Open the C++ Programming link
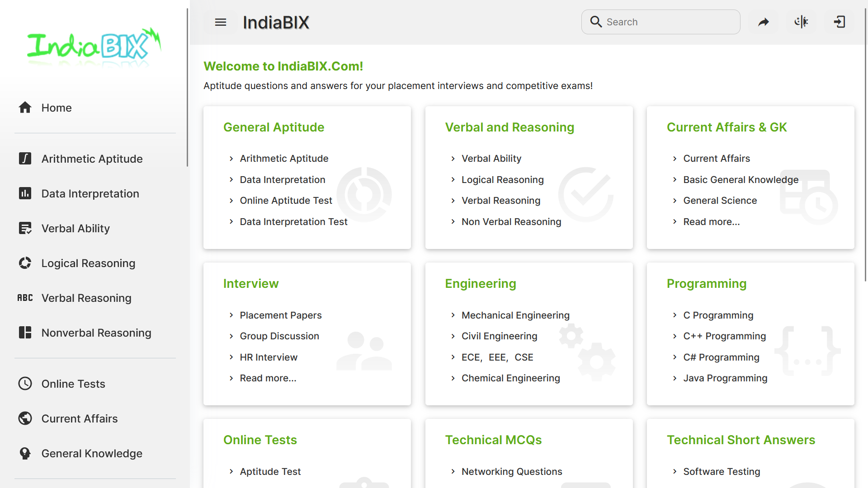This screenshot has width=868, height=488. (x=724, y=336)
